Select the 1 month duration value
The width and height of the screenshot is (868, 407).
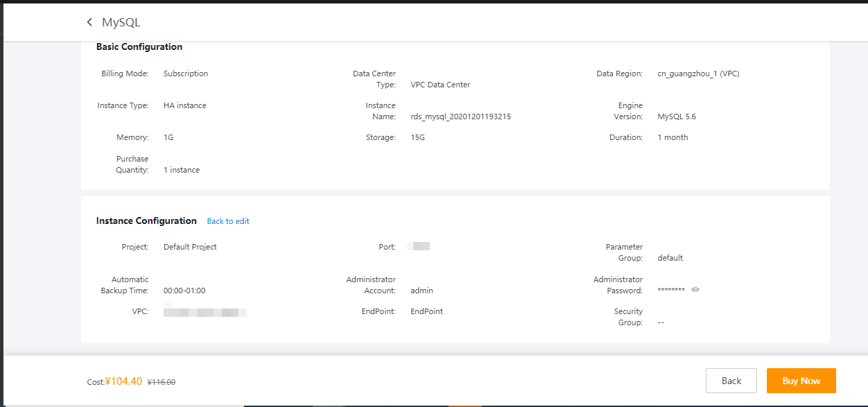pyautogui.click(x=672, y=137)
